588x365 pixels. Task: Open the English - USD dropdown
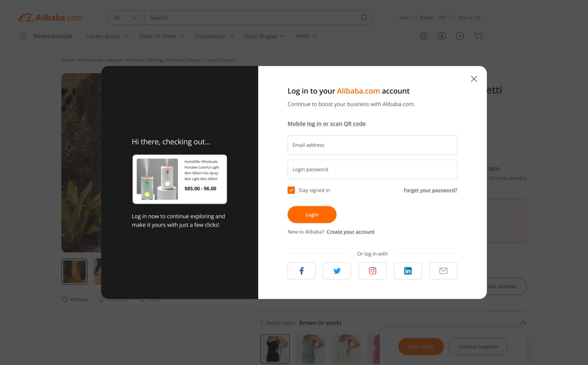tap(435, 18)
